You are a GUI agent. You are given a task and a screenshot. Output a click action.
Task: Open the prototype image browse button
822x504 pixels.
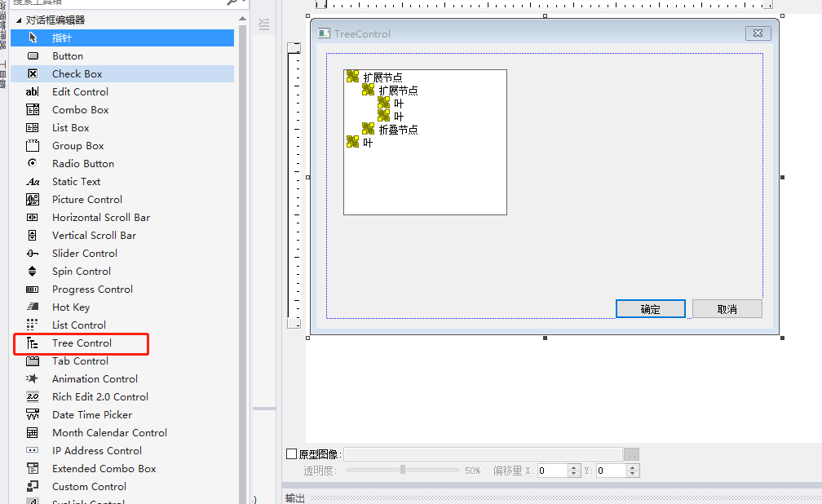632,454
